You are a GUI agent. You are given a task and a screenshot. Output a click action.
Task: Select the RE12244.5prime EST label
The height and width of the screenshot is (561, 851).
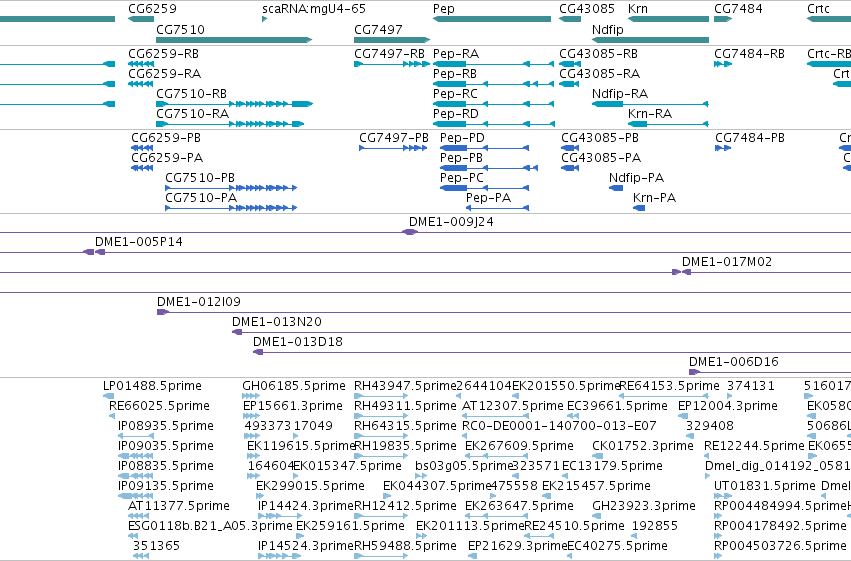754,446
